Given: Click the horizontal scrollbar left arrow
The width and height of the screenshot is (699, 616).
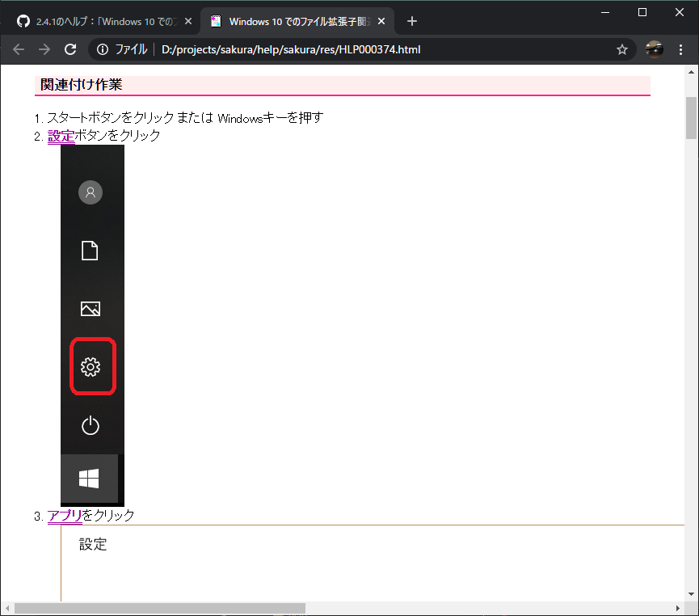Looking at the screenshot, I should (6, 609).
